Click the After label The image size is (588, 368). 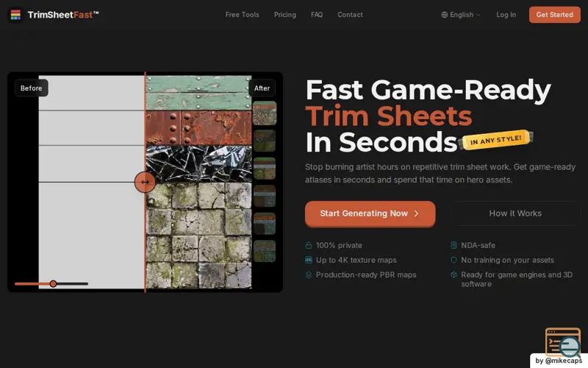[x=262, y=88]
